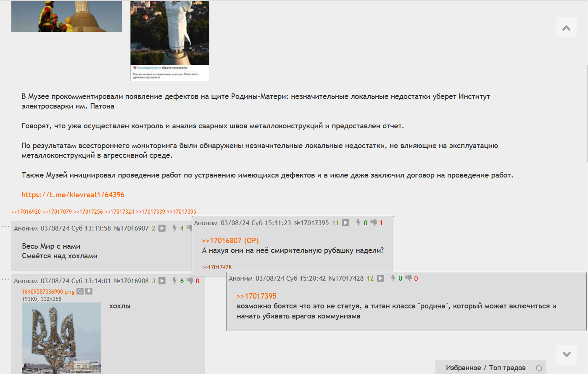The height and width of the screenshot is (374, 588).
Task: Switch to the Топ тредов tab
Action: (x=507, y=368)
